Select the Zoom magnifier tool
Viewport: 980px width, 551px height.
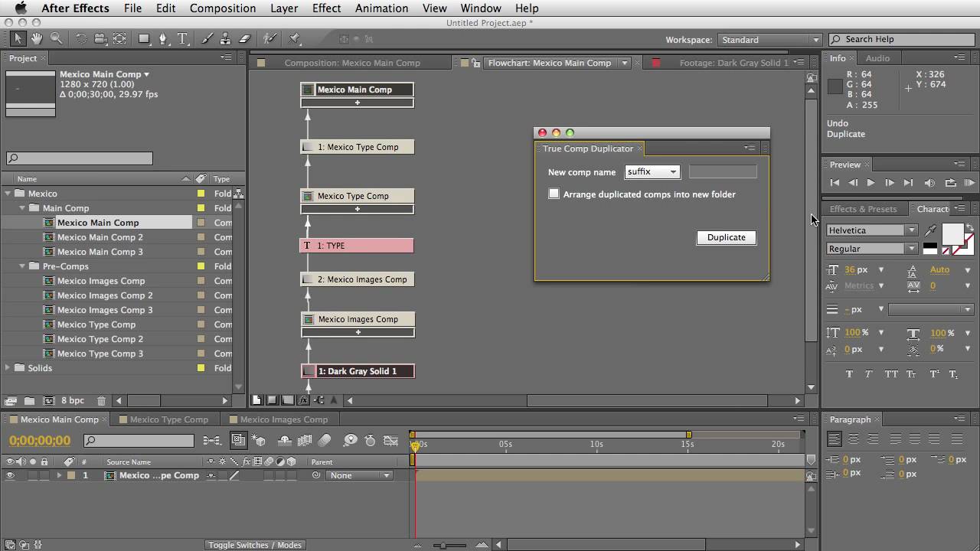click(x=56, y=39)
